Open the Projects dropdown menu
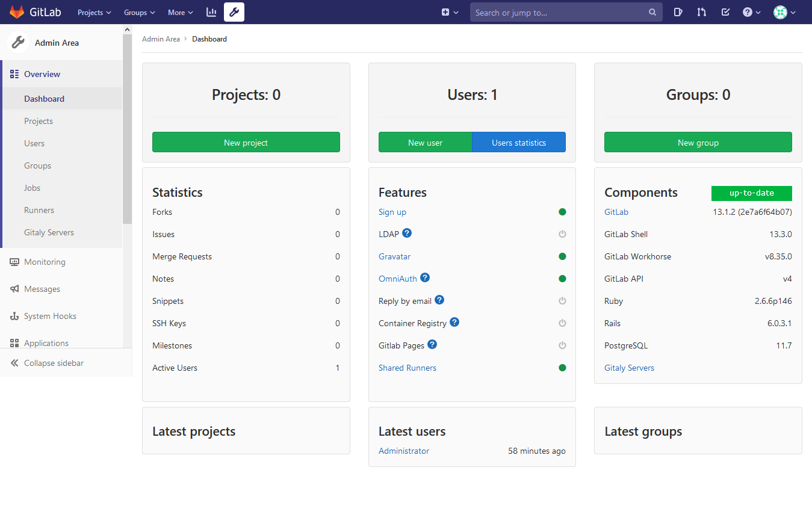812x532 pixels. (94, 11)
